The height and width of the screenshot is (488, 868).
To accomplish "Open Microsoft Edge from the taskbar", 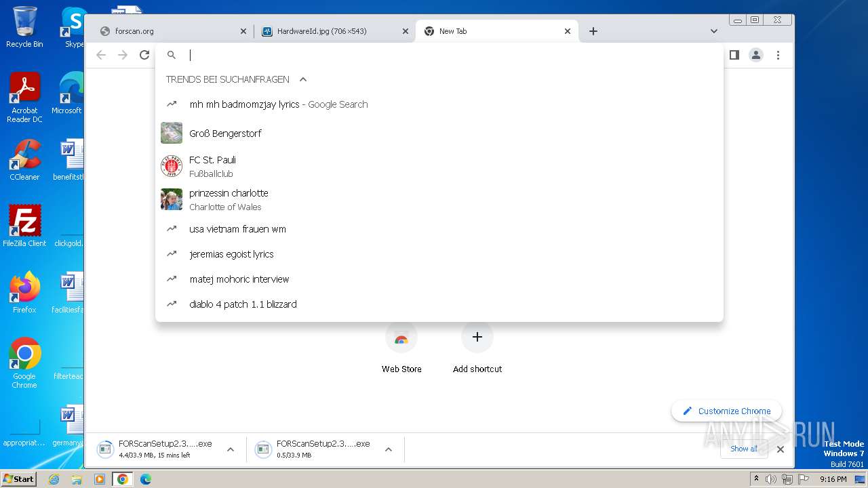I will point(145,479).
